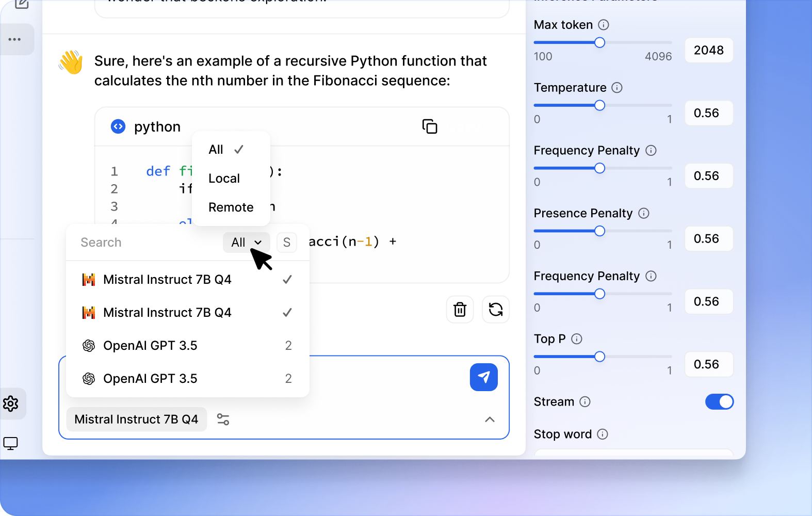The height and width of the screenshot is (516, 812).
Task: Send the message with paper plane button
Action: pyautogui.click(x=483, y=377)
